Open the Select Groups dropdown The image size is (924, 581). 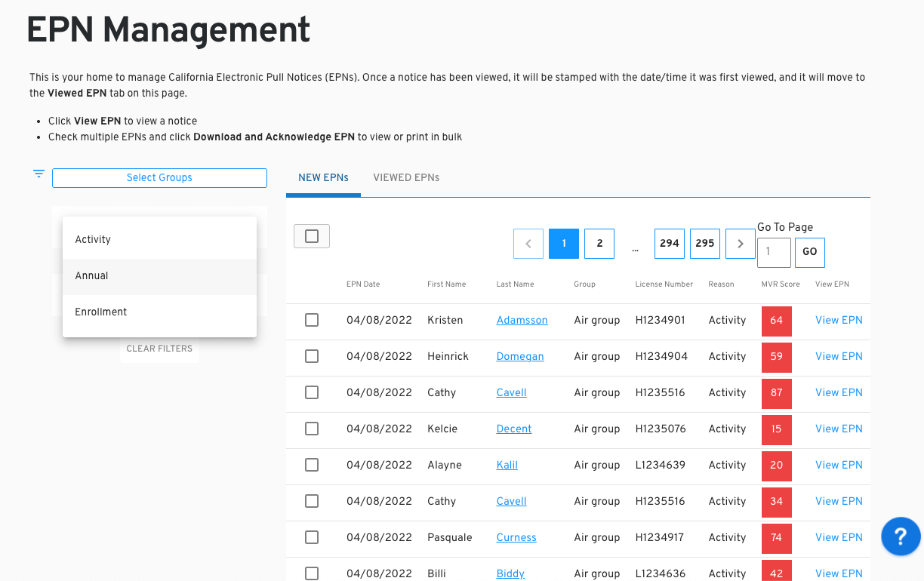pos(159,178)
